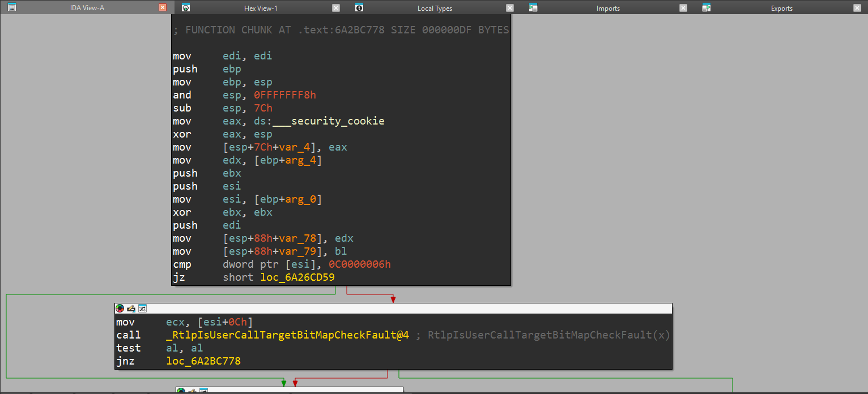Image resolution: width=868 pixels, height=394 pixels.
Task: Select the 'xor eax, esp' line
Action: coord(223,134)
